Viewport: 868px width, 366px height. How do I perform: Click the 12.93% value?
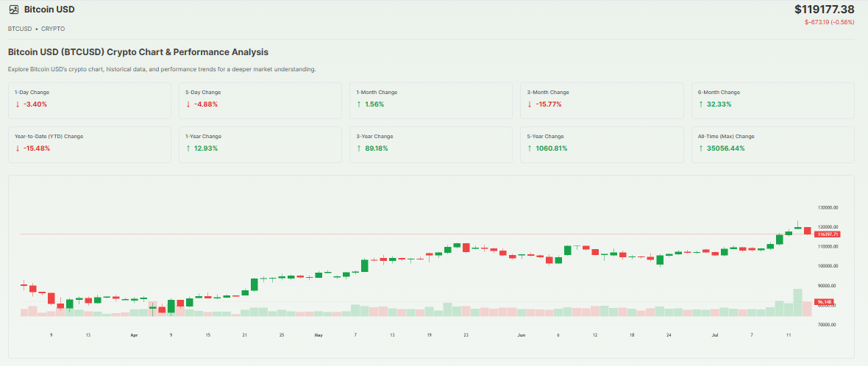(206, 148)
